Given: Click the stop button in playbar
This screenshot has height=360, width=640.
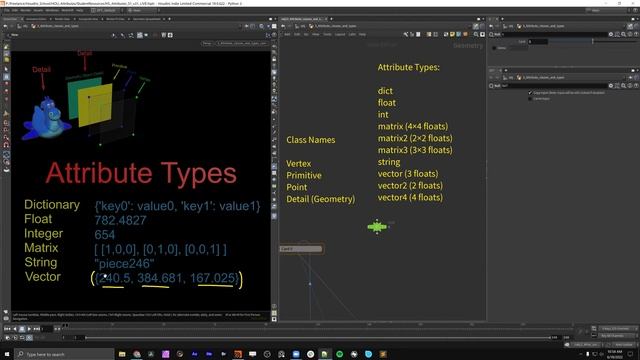Looking at the screenshot, I should (x=22, y=329).
